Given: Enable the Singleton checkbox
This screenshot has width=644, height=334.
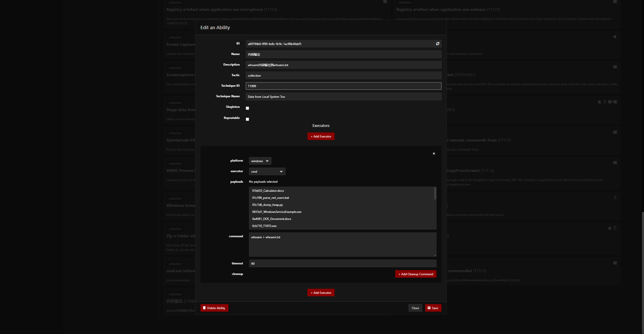Looking at the screenshot, I should [247, 108].
